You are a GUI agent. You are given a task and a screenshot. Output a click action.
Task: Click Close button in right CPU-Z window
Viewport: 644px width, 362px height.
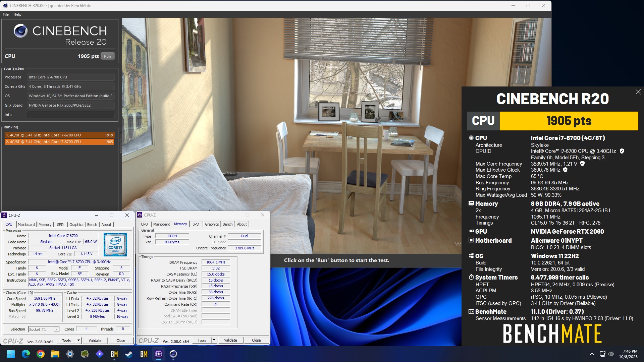coord(256,340)
